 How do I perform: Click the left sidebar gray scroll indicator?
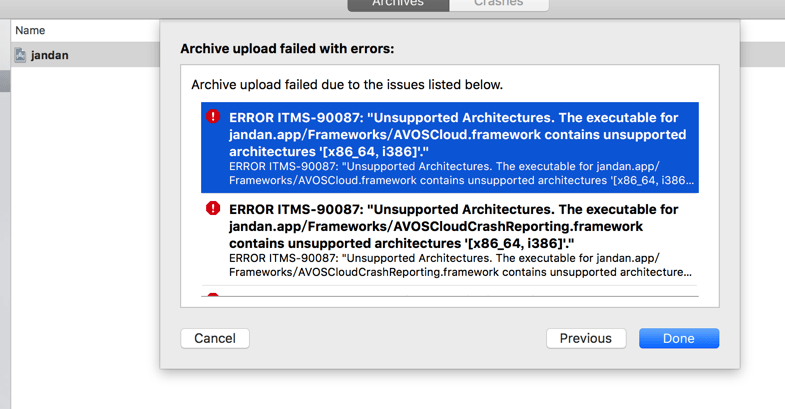pos(5,81)
